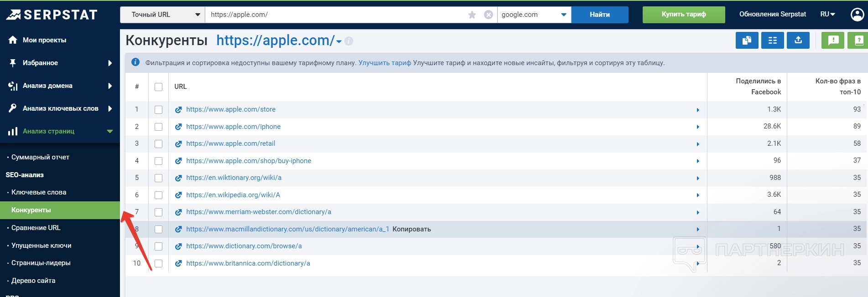Open external link icon for wikipedia row

(x=178, y=195)
